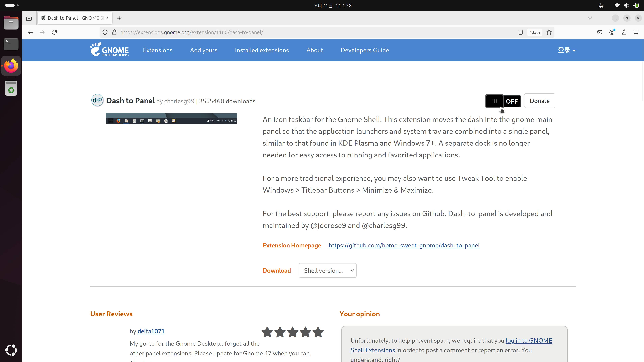
Task: Open the Extensions puzzle icon
Action: [624, 32]
